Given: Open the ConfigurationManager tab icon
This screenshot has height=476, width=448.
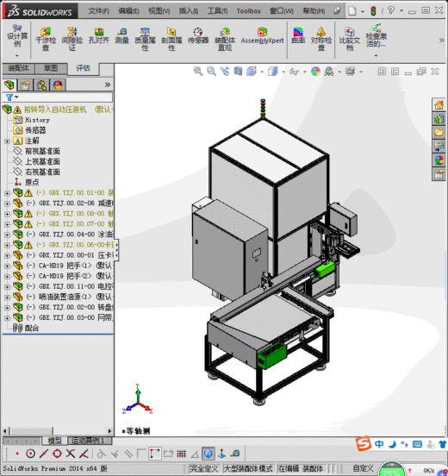Looking at the screenshot, I should [x=41, y=85].
